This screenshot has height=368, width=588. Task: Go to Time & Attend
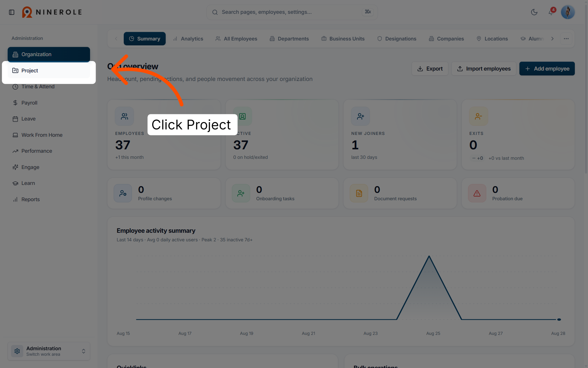click(x=49, y=86)
